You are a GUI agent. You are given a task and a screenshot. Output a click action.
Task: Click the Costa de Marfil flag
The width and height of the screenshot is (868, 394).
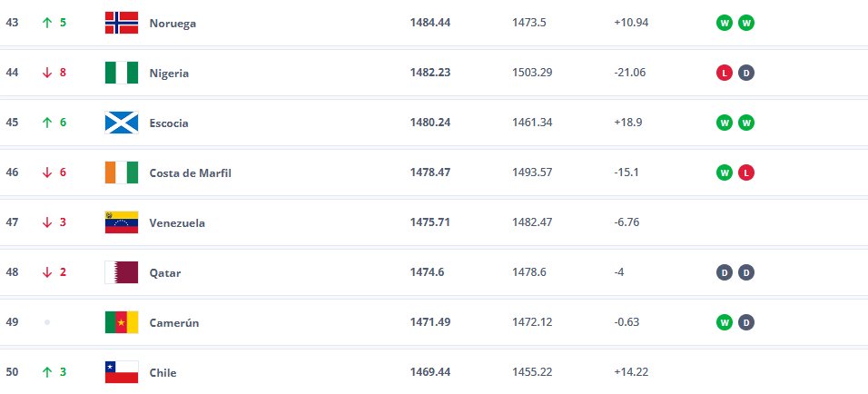click(x=122, y=172)
